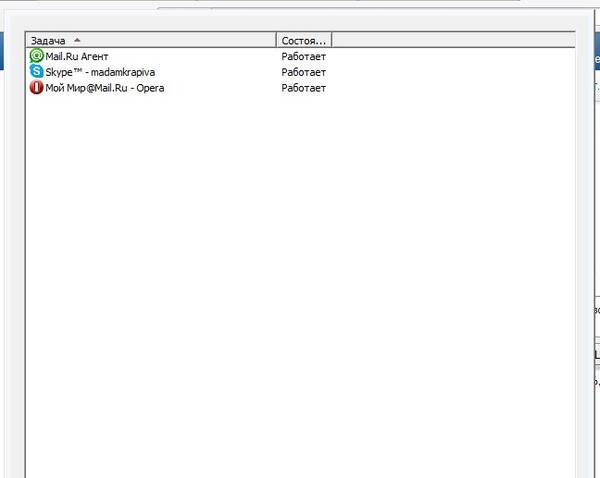Click the sort arrow beside Задача
600x478 pixels.
click(x=77, y=40)
